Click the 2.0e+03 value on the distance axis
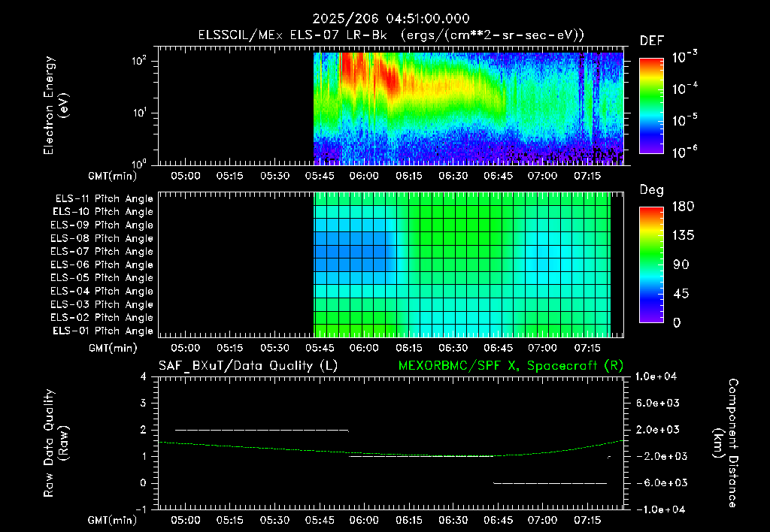 tap(657, 429)
